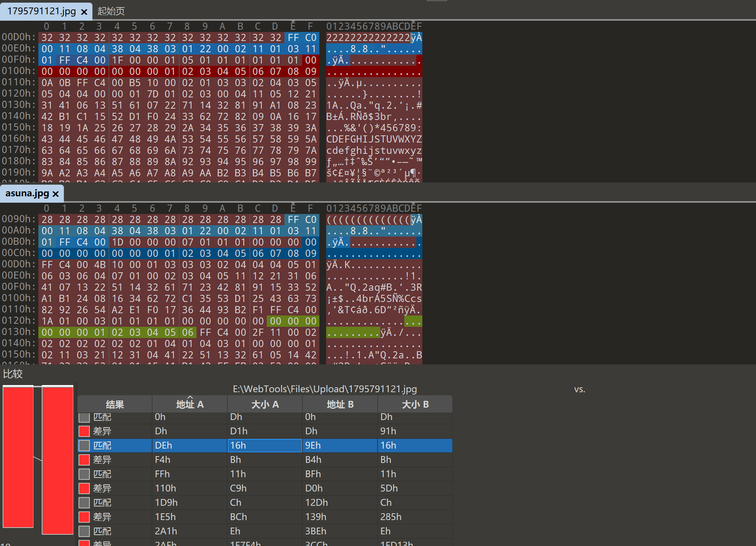
Task: Click the D1h size A cell
Action: click(x=265, y=431)
